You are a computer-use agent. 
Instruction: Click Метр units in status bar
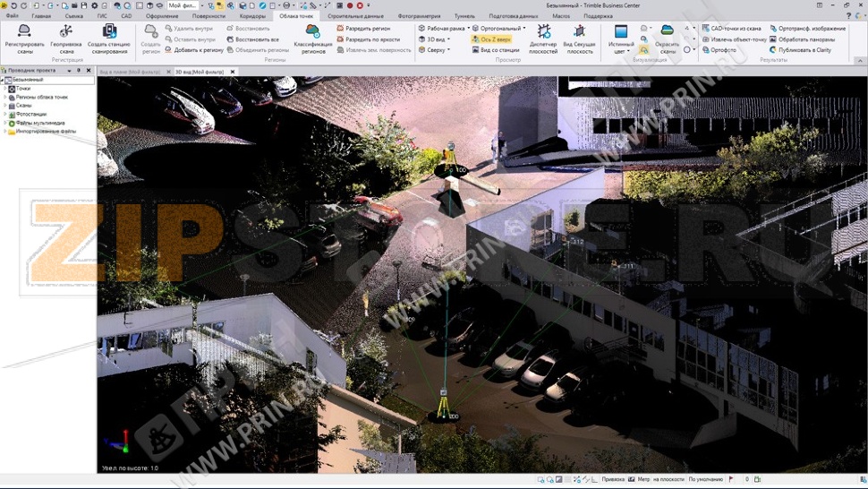coord(643,479)
